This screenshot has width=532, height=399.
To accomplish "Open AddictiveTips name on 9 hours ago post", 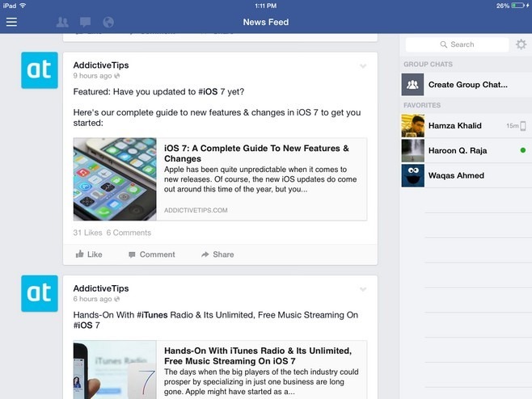I will pos(101,65).
